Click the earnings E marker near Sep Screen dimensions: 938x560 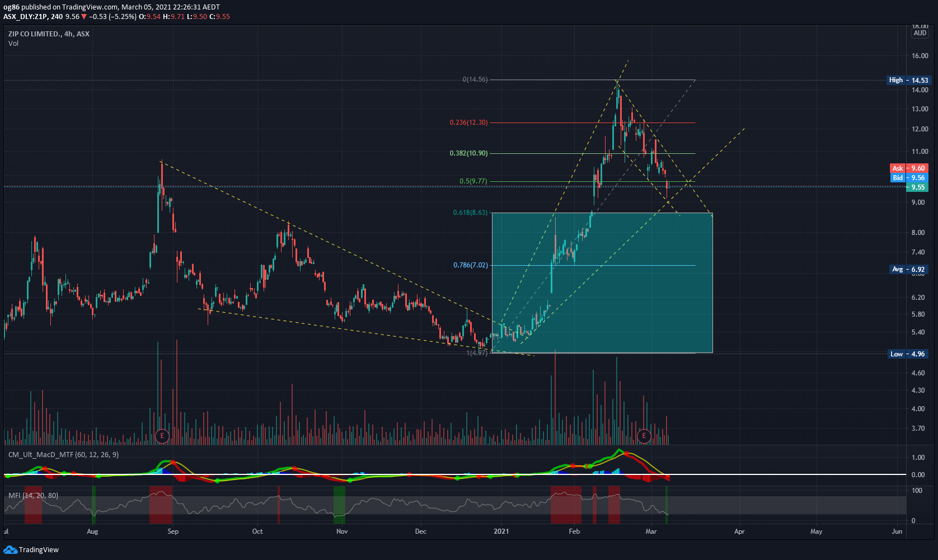pyautogui.click(x=162, y=436)
